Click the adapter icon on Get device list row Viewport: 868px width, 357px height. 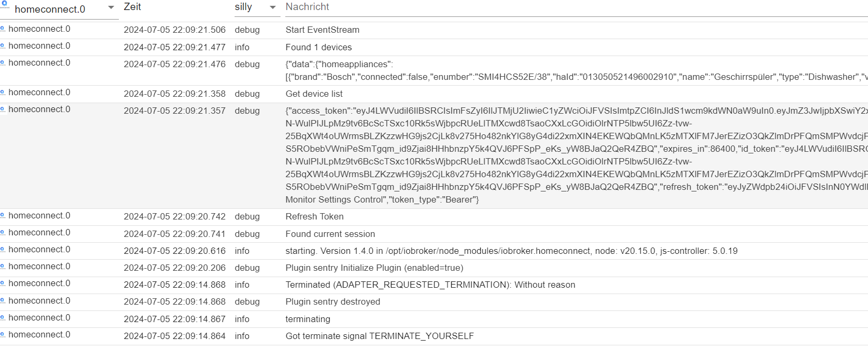pyautogui.click(x=3, y=93)
